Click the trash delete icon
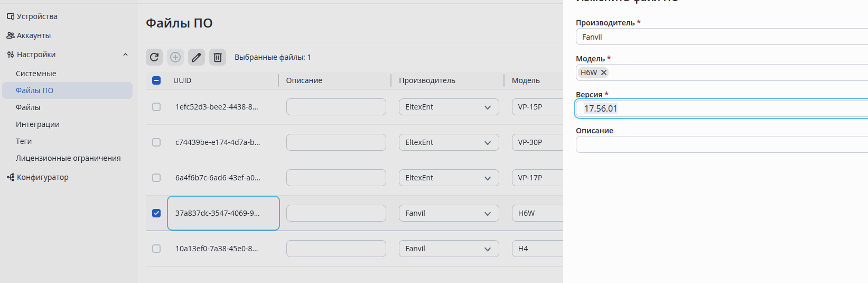 218,57
